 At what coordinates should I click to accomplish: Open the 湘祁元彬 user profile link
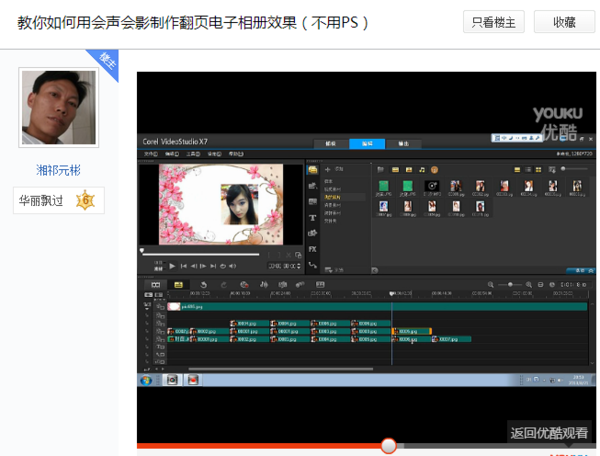pos(59,170)
